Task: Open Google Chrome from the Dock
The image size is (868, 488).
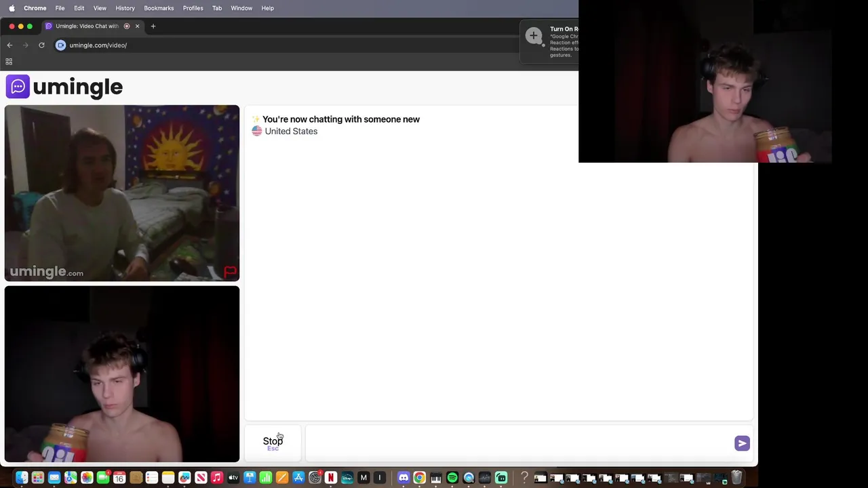Action: (420, 478)
